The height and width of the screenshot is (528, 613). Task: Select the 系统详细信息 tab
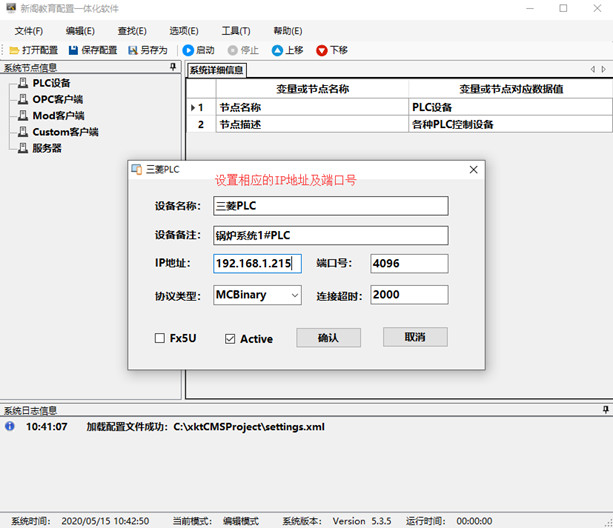[217, 70]
